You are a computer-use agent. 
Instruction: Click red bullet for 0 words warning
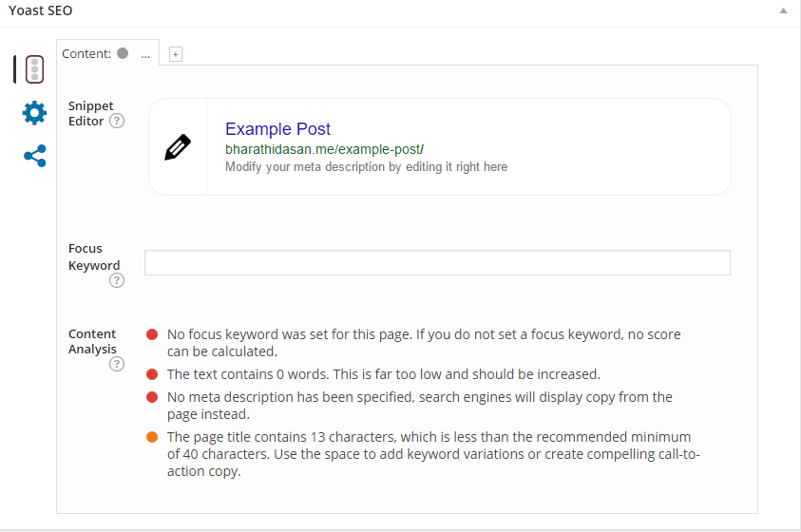click(x=152, y=374)
